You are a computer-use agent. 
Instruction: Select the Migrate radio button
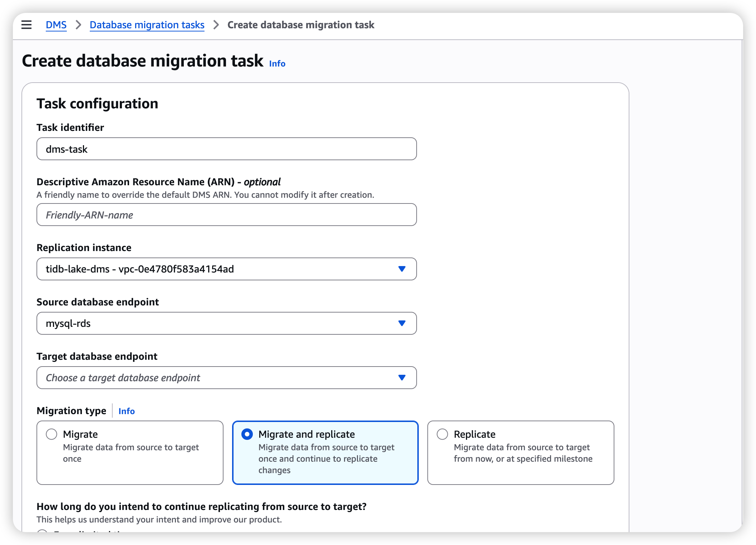pyautogui.click(x=51, y=434)
